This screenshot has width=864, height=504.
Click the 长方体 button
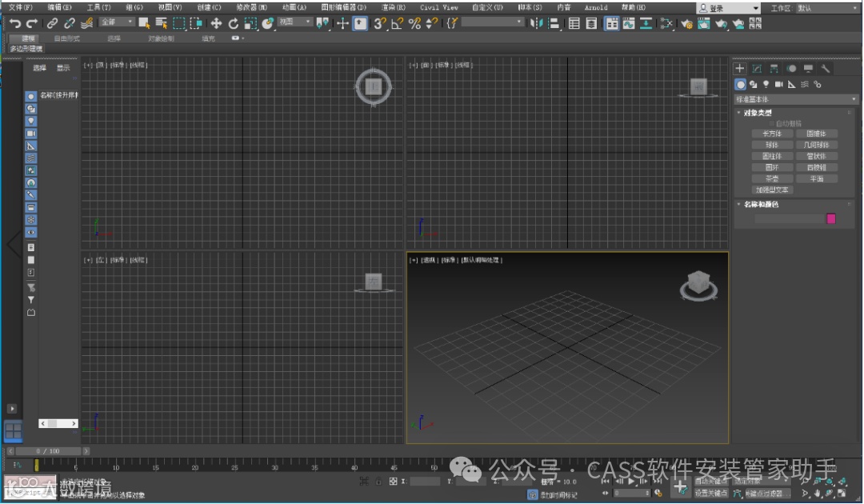pyautogui.click(x=771, y=134)
